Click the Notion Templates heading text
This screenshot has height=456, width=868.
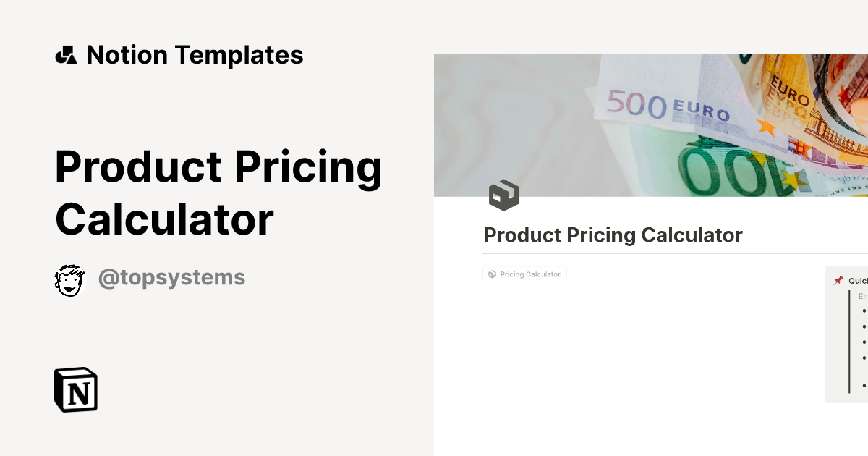coord(195,54)
